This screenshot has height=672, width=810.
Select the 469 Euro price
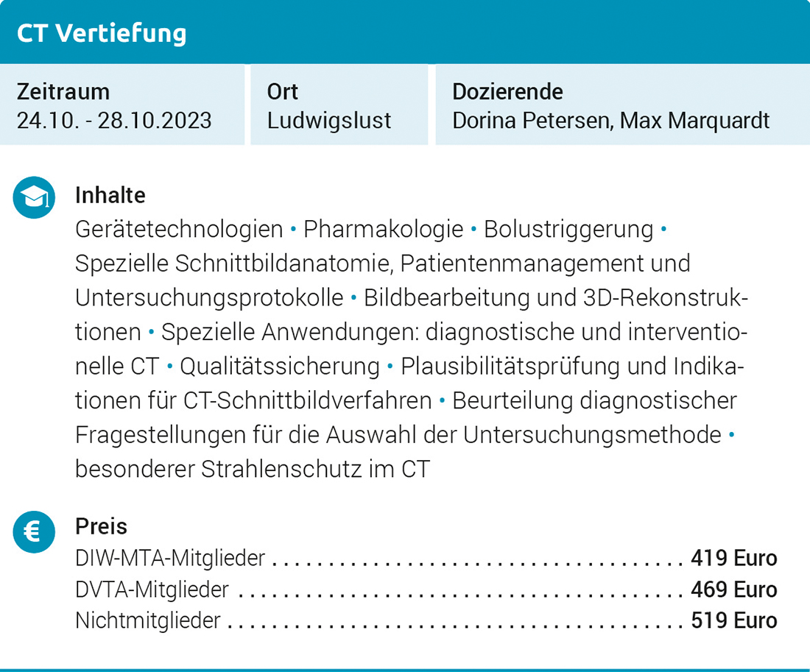[733, 590]
